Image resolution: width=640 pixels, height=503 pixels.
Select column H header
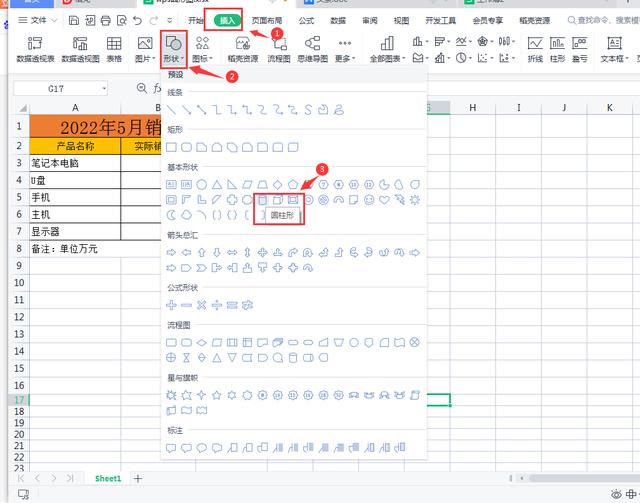point(473,107)
